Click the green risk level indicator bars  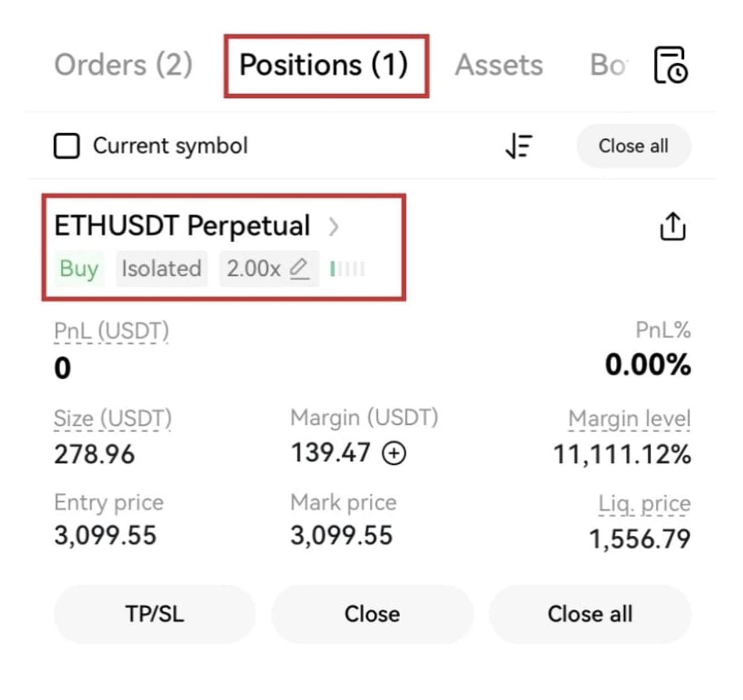tap(347, 269)
